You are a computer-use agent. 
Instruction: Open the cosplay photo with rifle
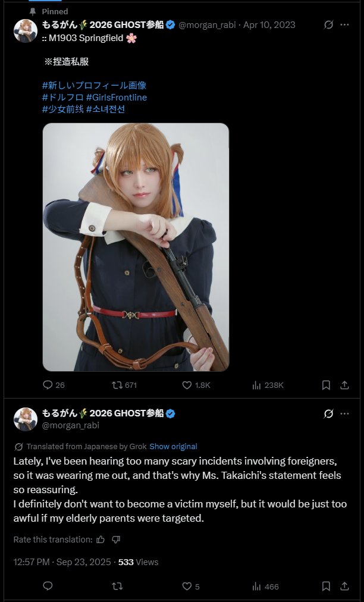click(x=136, y=247)
